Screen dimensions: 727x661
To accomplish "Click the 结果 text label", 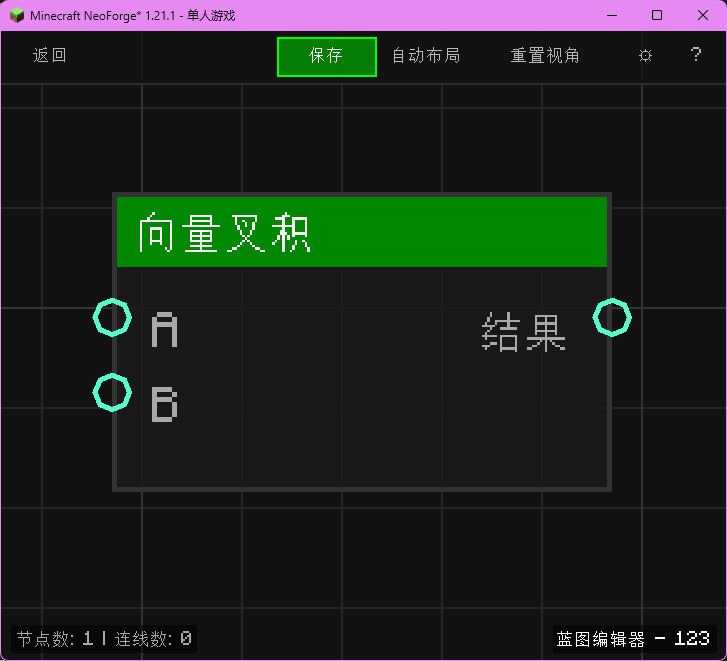I will pos(524,332).
